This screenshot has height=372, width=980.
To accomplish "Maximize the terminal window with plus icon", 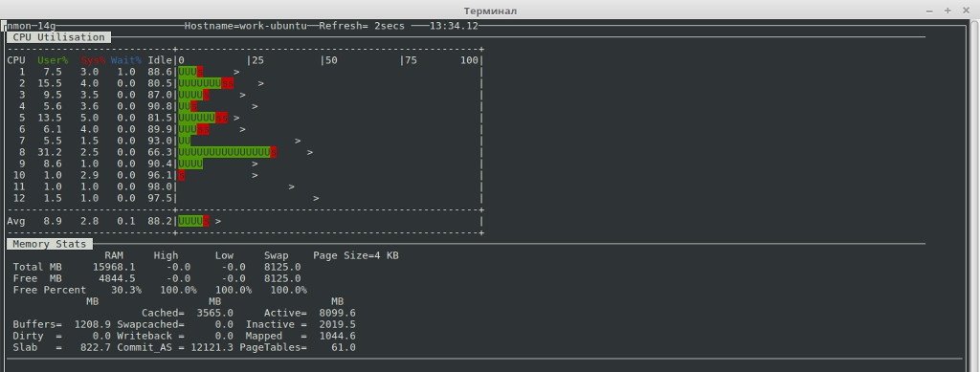I will 948,11.
